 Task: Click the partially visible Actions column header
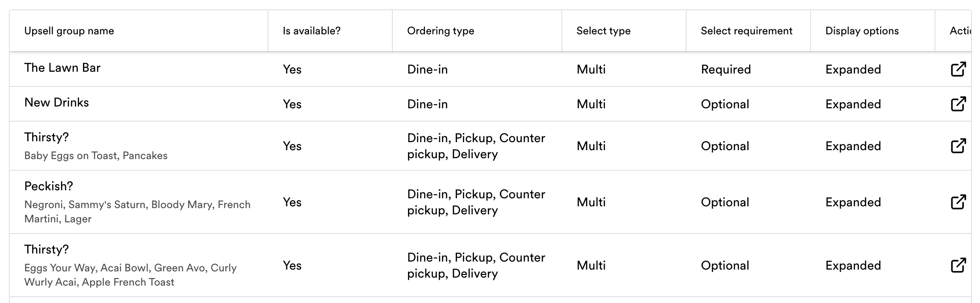[x=960, y=31]
